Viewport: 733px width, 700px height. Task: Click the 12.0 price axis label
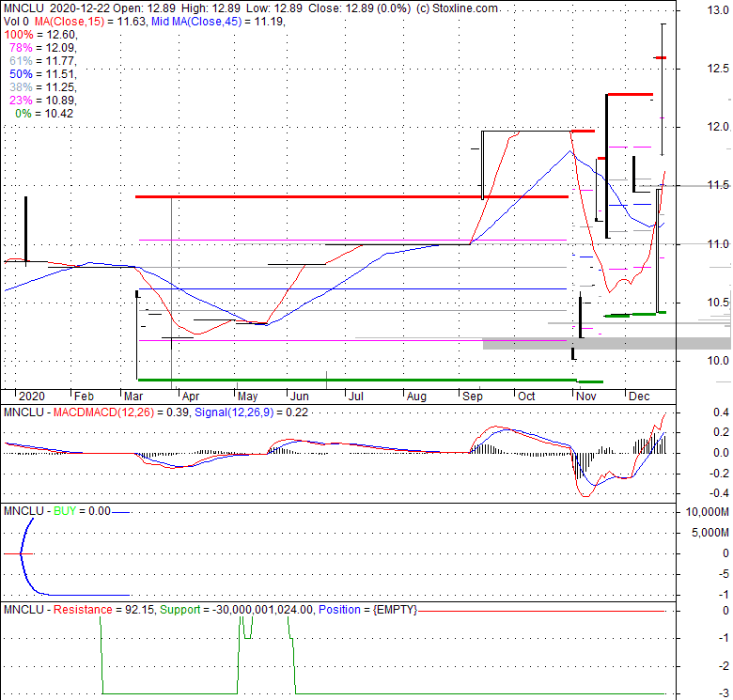718,127
